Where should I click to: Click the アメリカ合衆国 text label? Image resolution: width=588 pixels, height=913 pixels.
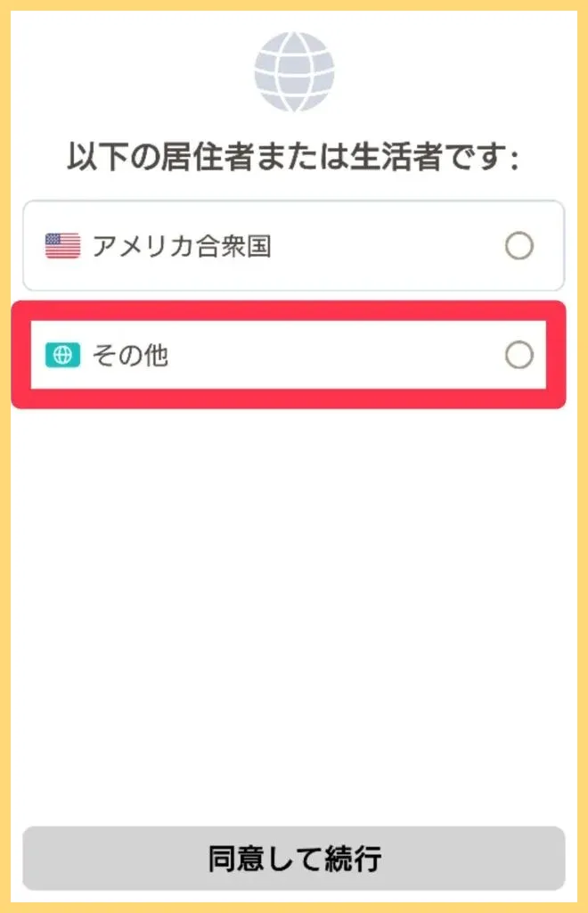tap(182, 246)
